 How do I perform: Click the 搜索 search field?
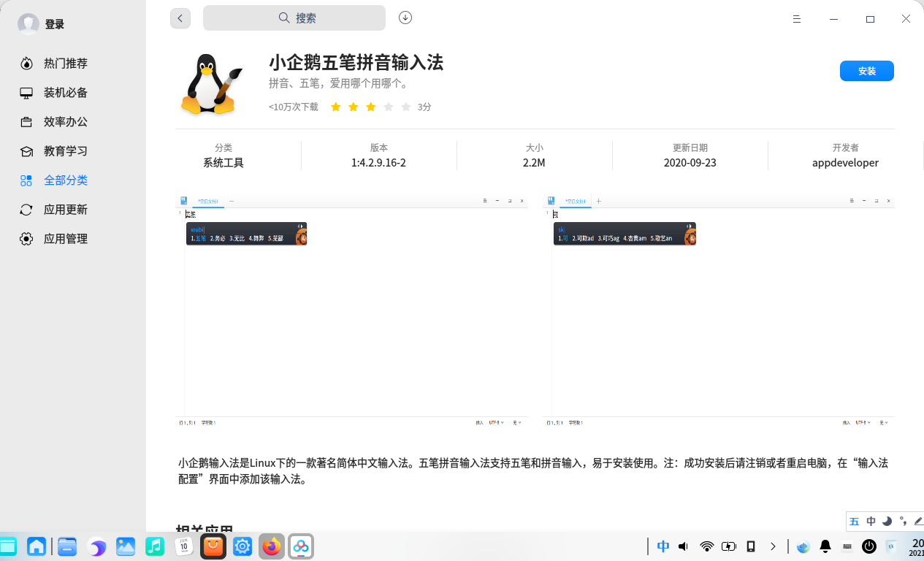coord(294,18)
